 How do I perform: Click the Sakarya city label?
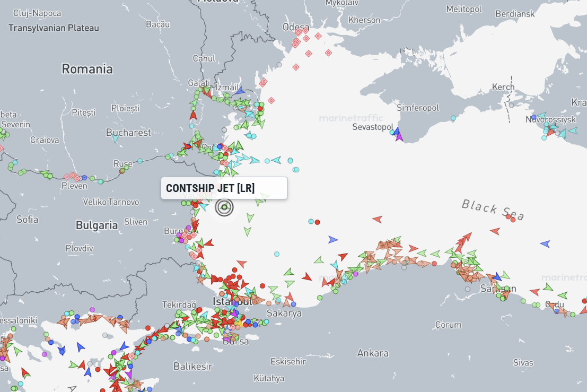point(284,313)
